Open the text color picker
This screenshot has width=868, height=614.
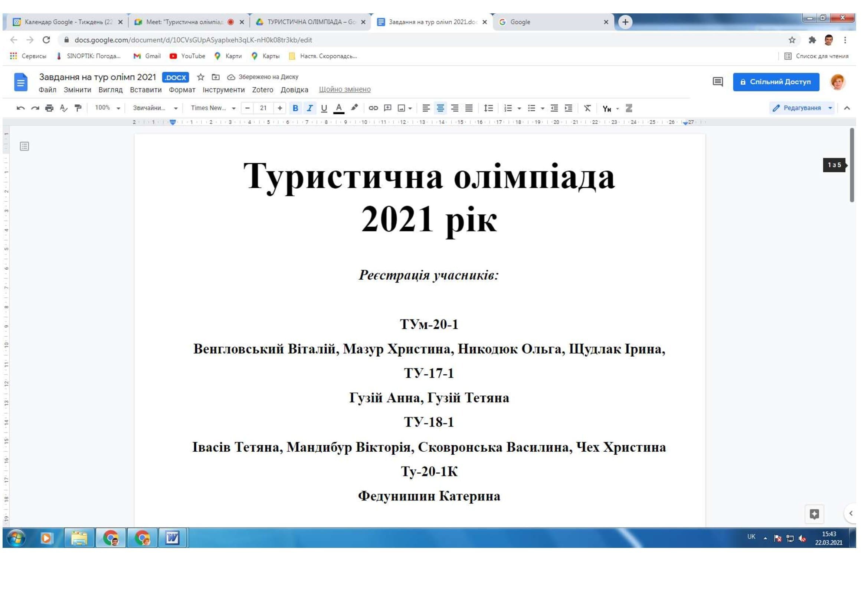[339, 108]
